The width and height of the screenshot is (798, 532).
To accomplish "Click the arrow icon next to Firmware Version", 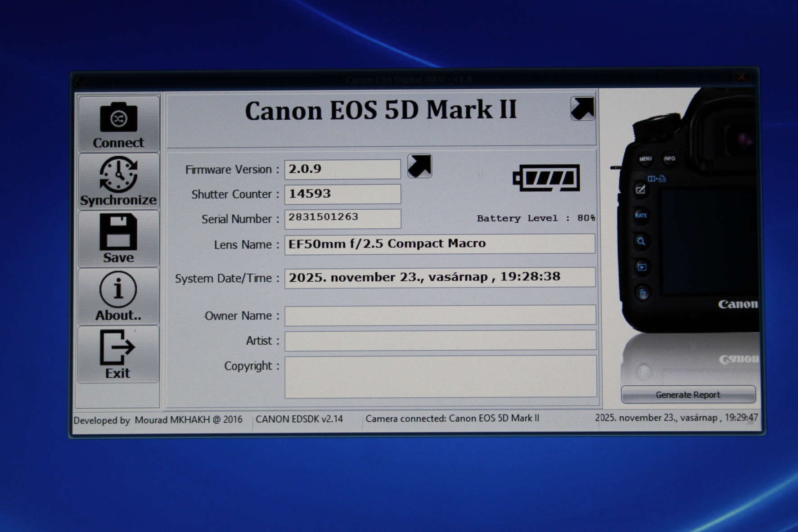I will click(x=419, y=166).
